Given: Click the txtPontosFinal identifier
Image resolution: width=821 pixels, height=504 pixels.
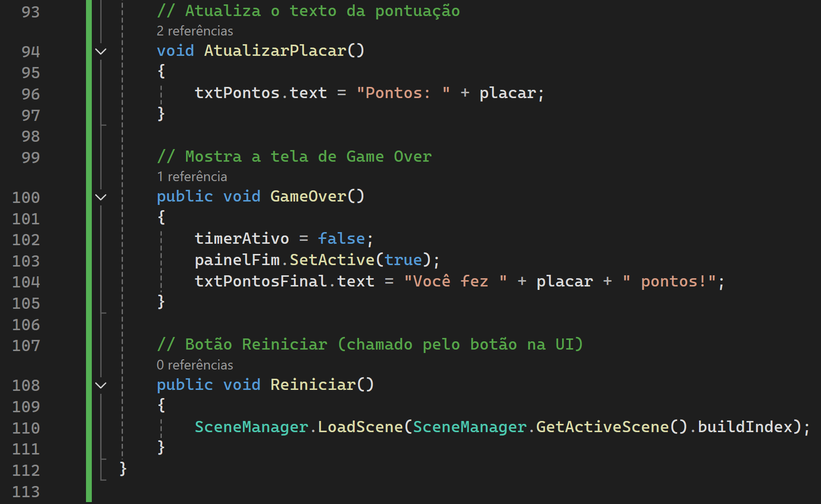Looking at the screenshot, I should pos(260,282).
